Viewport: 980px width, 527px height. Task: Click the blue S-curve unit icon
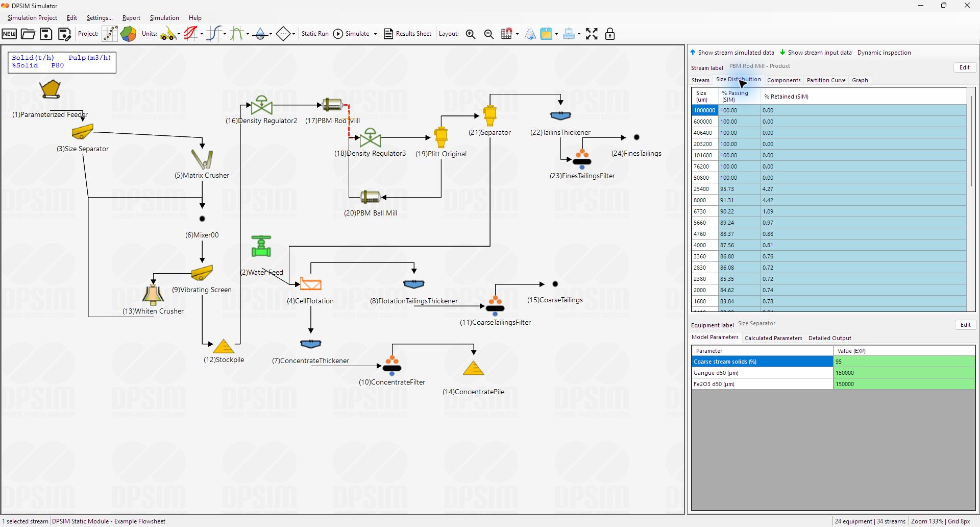[x=214, y=34]
